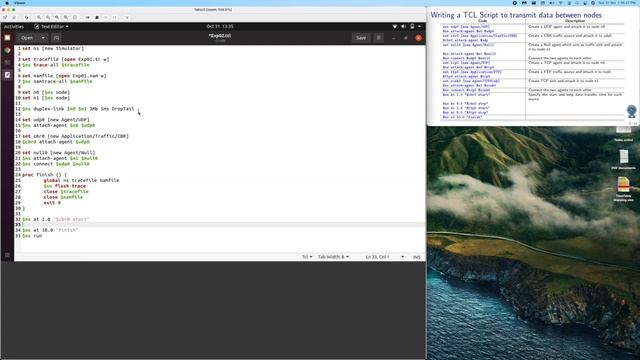Click the 'set tracefile [open Exp01.tr w]' line
Screen dimensions: 640x360
pos(65,59)
